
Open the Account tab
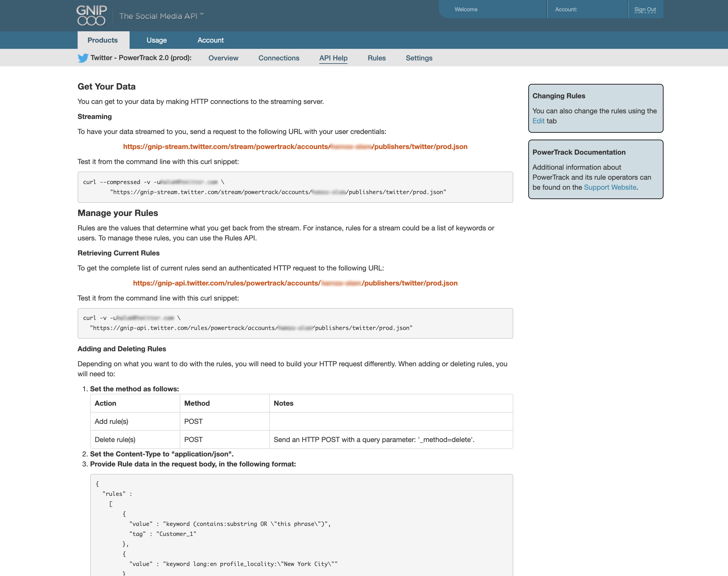pos(210,40)
